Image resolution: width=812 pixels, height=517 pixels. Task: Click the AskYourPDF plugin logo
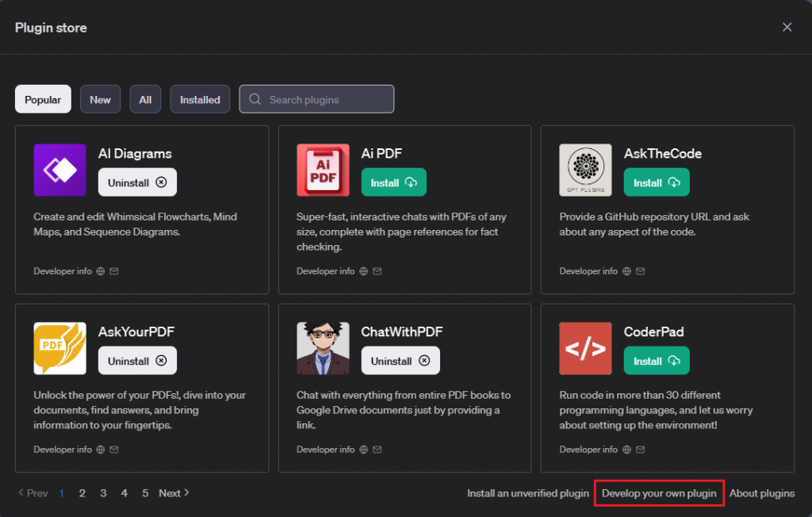pyautogui.click(x=60, y=348)
